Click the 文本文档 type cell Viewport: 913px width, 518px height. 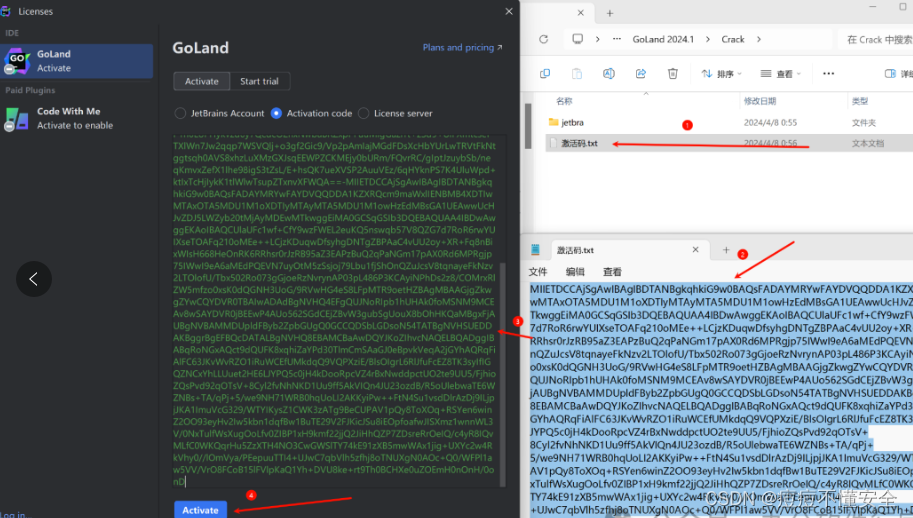868,143
